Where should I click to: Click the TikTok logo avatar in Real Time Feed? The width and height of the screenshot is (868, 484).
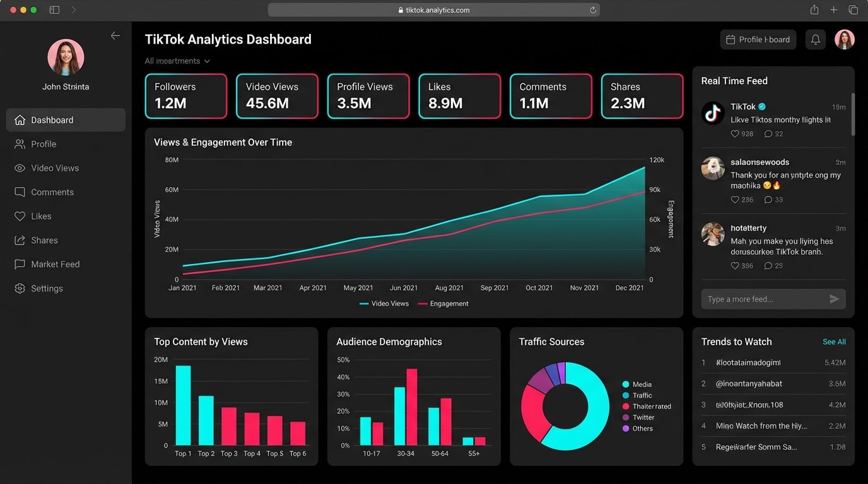713,113
